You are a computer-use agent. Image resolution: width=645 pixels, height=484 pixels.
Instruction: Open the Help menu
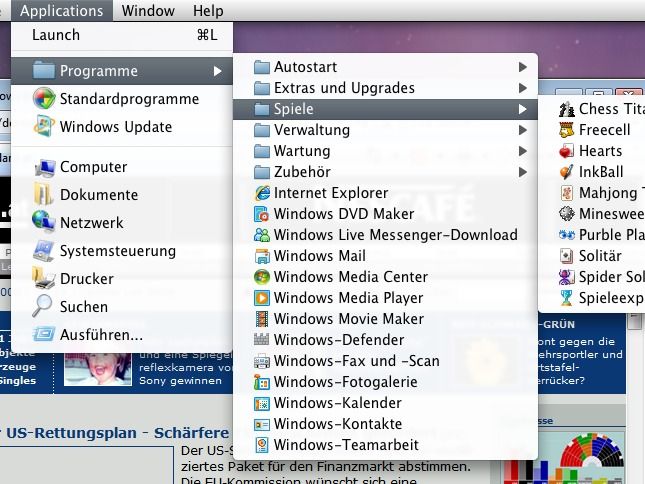coord(208,11)
